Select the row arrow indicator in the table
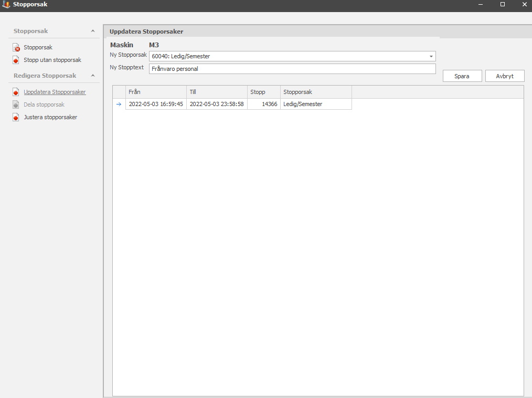The height and width of the screenshot is (398, 532). 119,104
